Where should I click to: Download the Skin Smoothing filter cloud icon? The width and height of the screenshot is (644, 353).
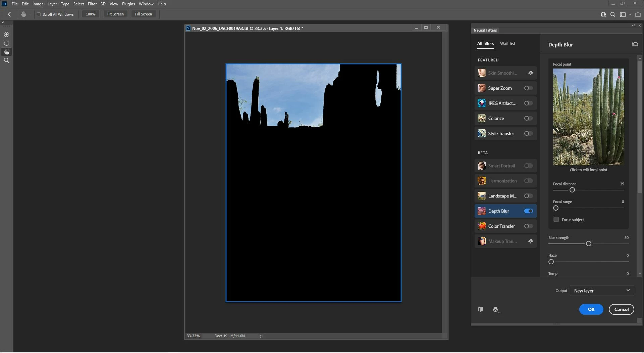(x=531, y=73)
